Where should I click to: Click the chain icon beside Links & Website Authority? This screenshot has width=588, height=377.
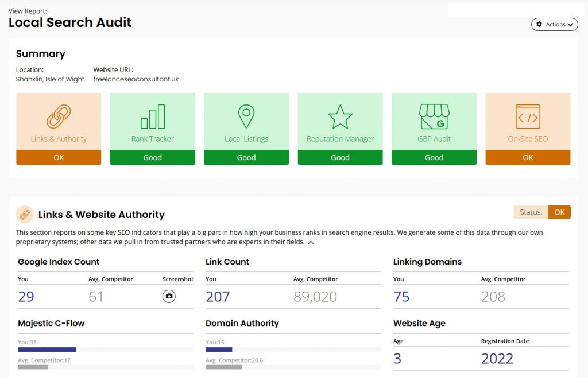click(x=25, y=215)
